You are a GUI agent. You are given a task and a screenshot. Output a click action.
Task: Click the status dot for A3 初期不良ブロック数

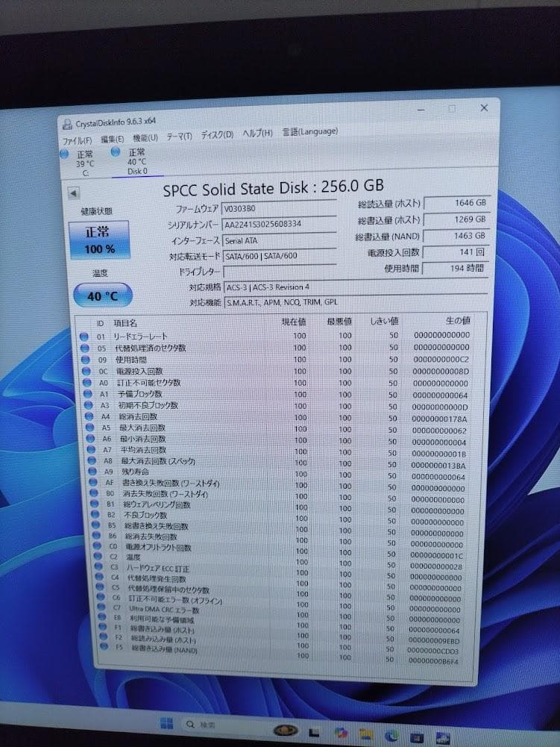coord(89,405)
